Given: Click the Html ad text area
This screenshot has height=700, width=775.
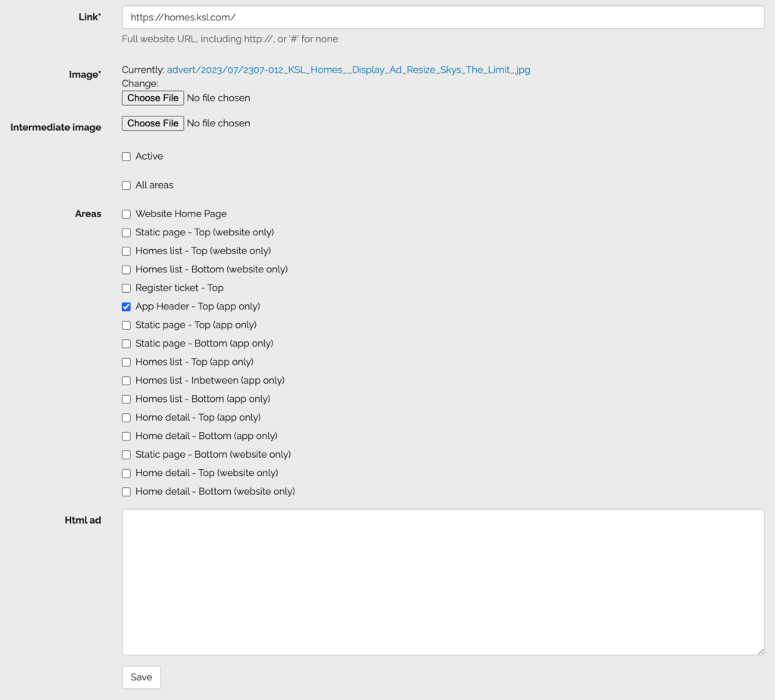Looking at the screenshot, I should point(443,581).
